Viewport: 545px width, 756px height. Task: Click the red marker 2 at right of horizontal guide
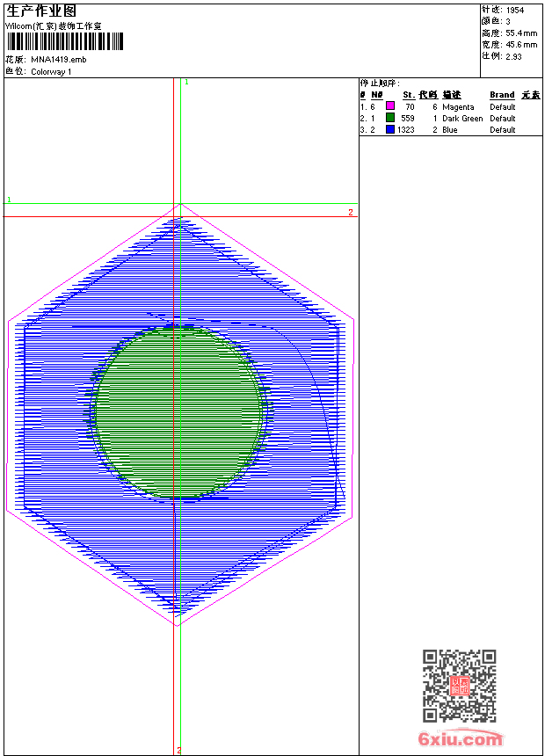(350, 213)
